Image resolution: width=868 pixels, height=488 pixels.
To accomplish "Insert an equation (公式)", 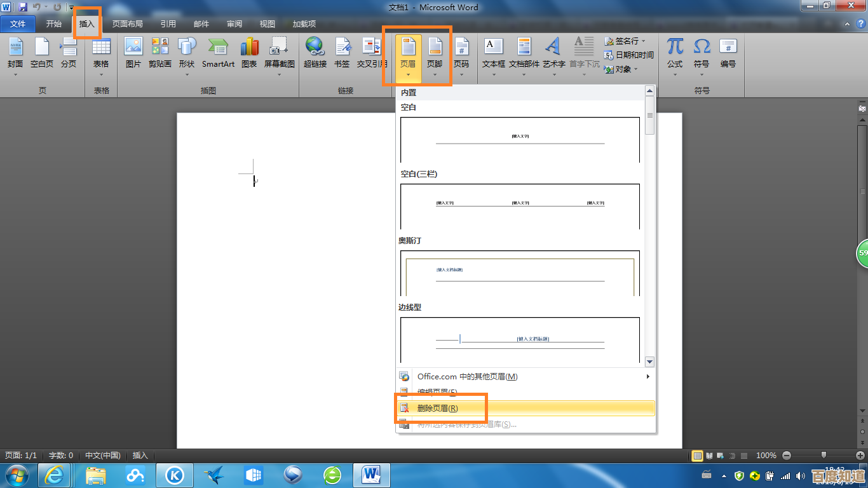I will click(x=675, y=53).
